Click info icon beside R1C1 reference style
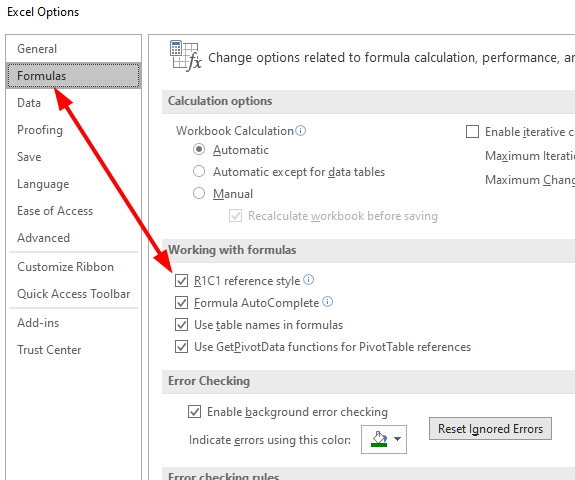 (x=309, y=280)
